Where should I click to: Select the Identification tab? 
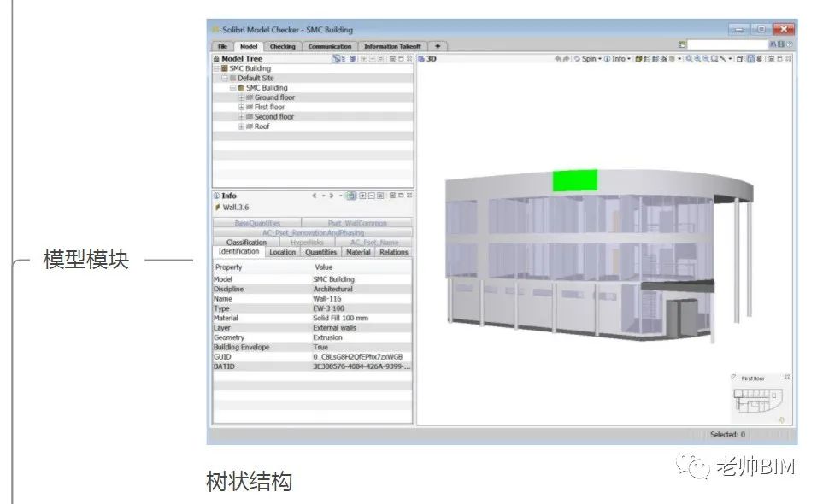pos(238,252)
